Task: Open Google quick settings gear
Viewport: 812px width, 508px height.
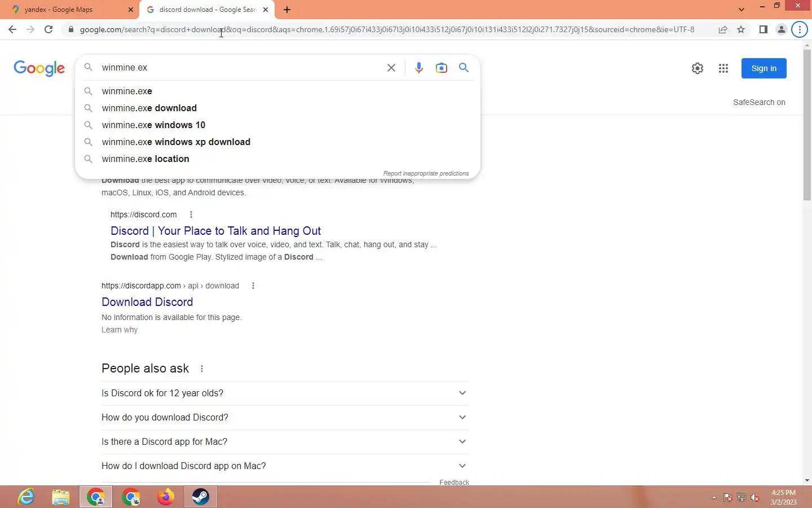Action: pos(698,68)
